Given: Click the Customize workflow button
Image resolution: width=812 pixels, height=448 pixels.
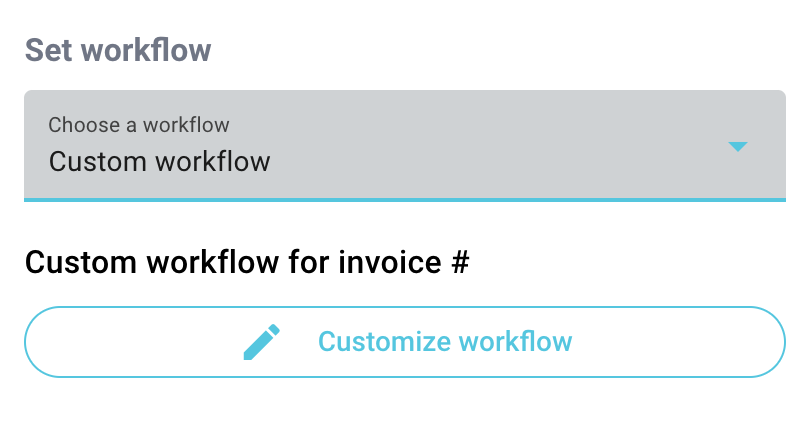Looking at the screenshot, I should tap(405, 342).
